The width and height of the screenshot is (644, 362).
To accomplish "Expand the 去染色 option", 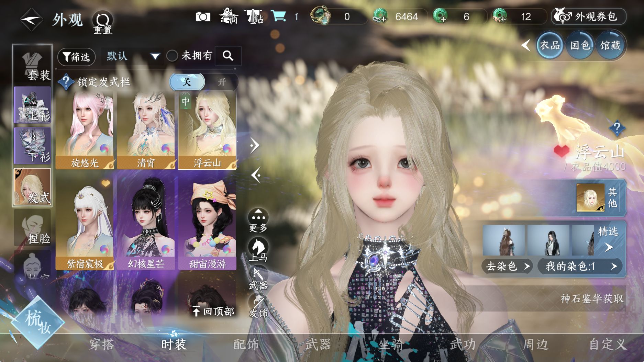I will (507, 266).
